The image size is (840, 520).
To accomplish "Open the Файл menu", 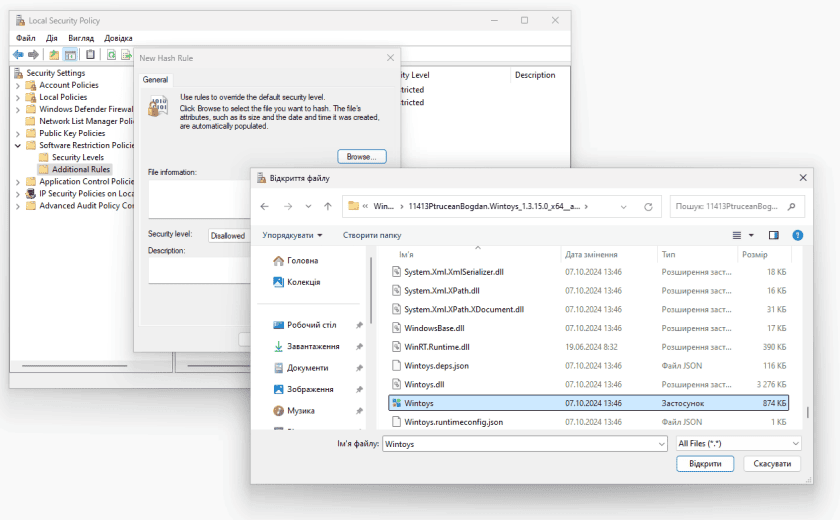I will point(26,38).
